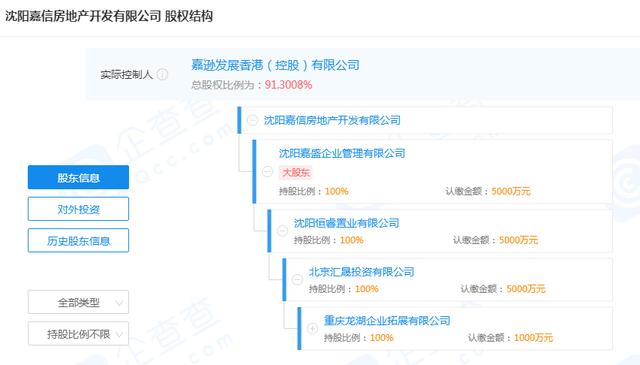Click the 91.3008% total share ratio
This screenshot has height=365, width=640.
click(x=289, y=85)
